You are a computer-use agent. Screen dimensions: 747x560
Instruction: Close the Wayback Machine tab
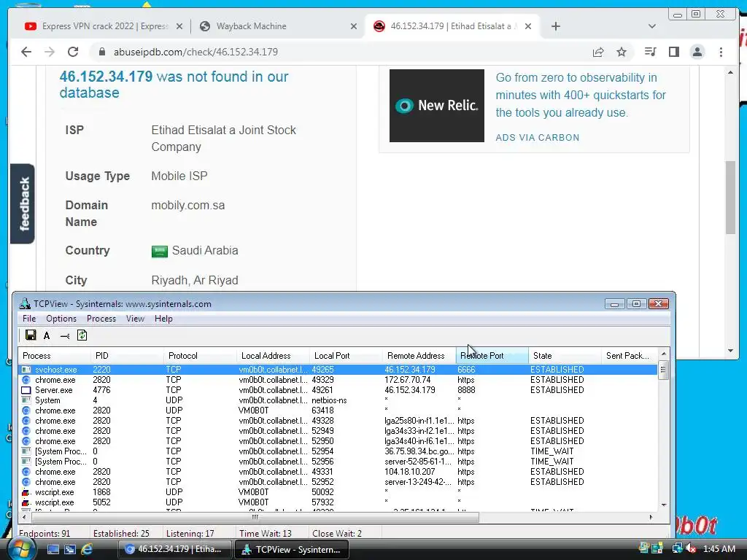pyautogui.click(x=354, y=26)
